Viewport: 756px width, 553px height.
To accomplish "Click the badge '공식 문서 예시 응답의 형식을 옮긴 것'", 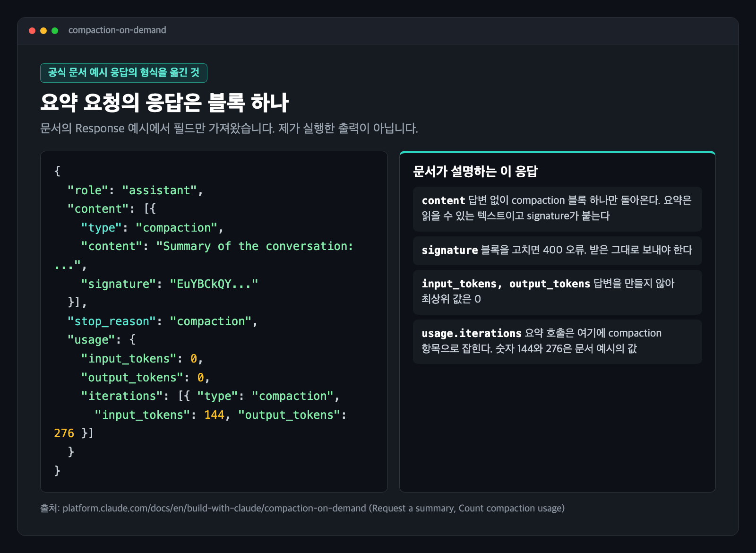I will coord(124,73).
